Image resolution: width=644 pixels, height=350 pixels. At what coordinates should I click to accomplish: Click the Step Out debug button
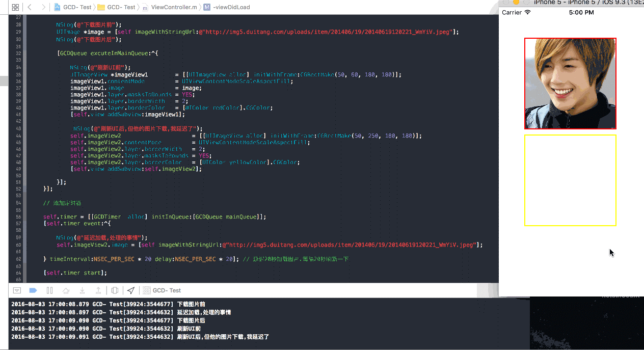pyautogui.click(x=98, y=290)
